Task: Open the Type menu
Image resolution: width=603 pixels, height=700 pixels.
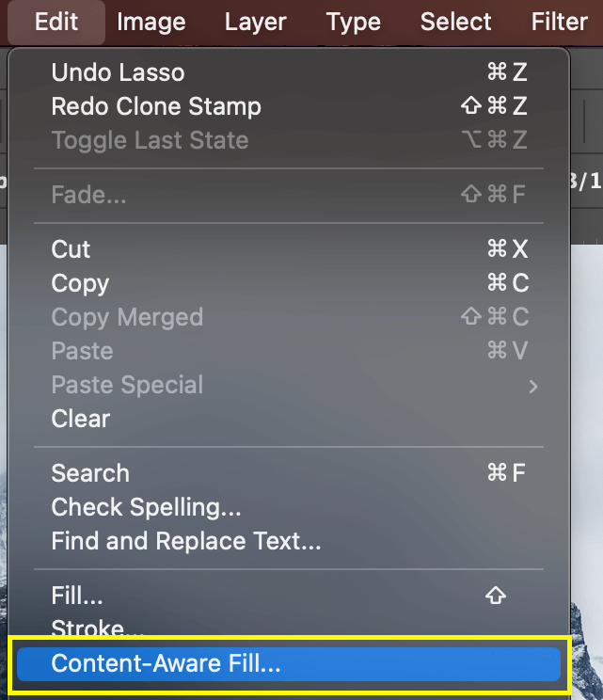Action: pos(353,22)
